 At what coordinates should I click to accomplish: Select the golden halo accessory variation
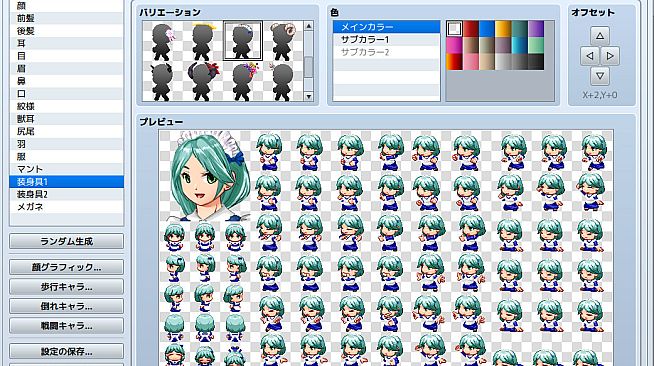tap(203, 41)
